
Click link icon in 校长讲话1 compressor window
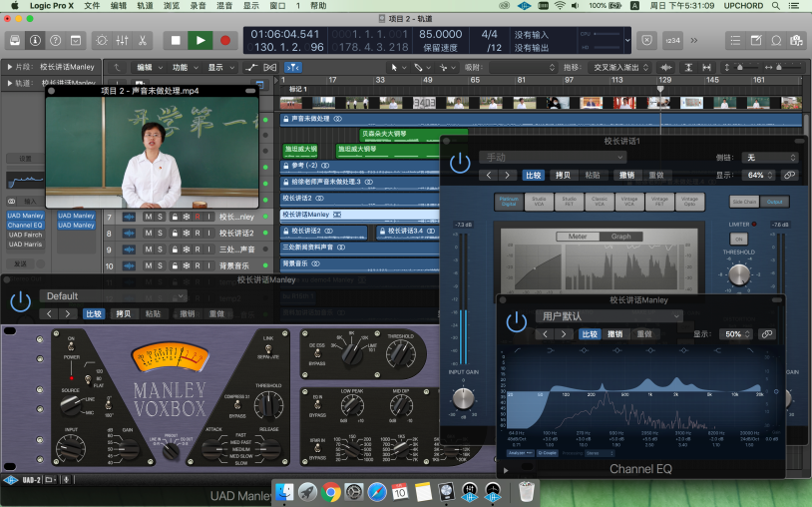[789, 175]
